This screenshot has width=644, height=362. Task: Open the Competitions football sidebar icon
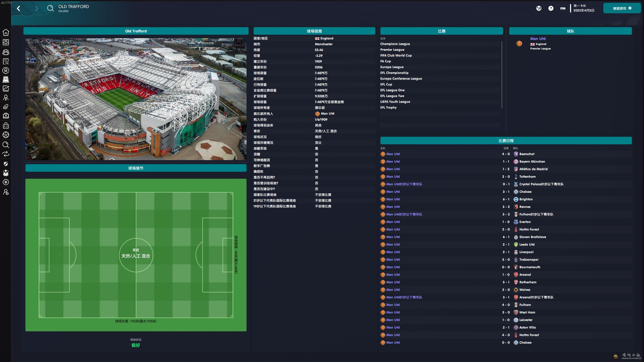6,135
